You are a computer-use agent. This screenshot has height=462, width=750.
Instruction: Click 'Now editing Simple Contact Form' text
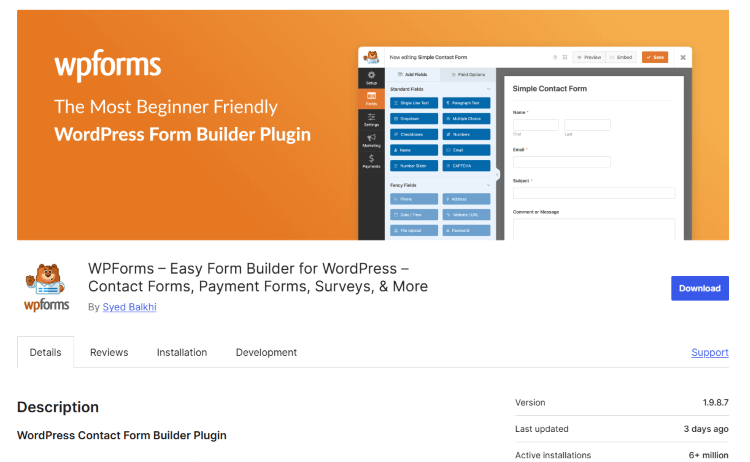tap(428, 57)
